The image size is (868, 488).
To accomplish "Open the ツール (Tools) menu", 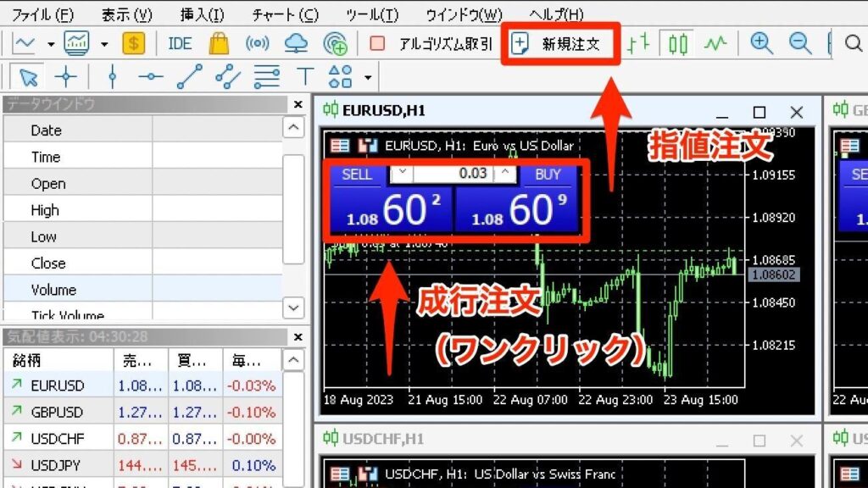I will point(372,14).
